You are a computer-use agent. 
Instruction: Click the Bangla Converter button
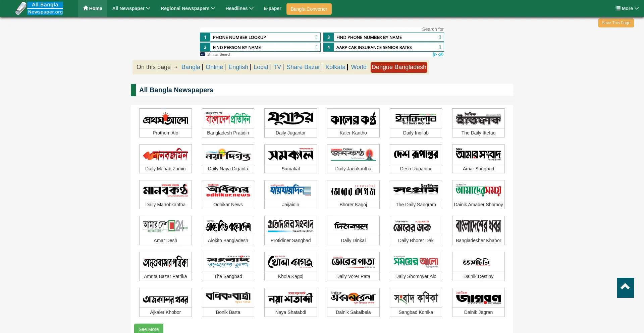coord(309,9)
